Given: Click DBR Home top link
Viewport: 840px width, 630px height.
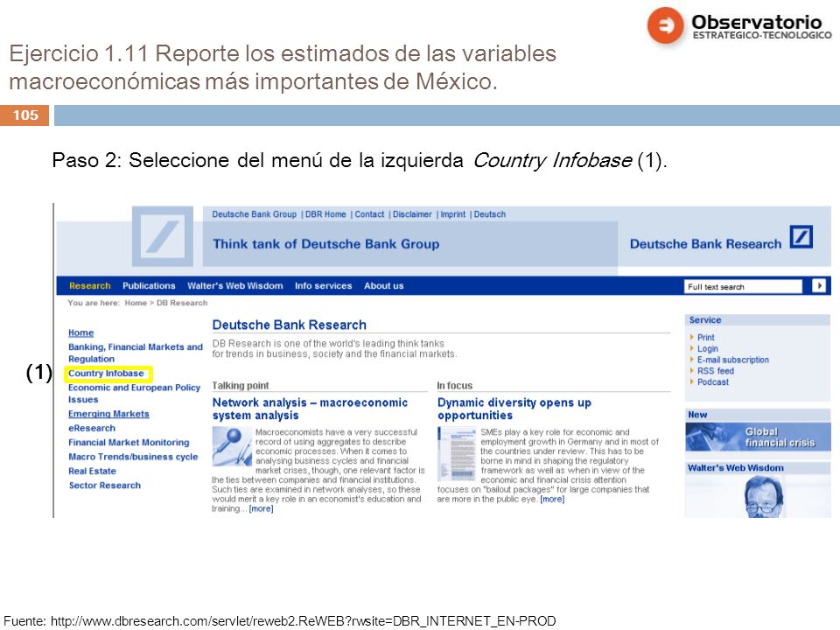Looking at the screenshot, I should [325, 214].
